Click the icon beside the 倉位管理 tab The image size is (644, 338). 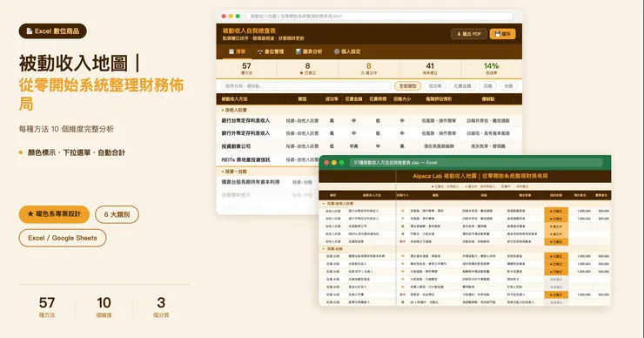pyautogui.click(x=260, y=51)
